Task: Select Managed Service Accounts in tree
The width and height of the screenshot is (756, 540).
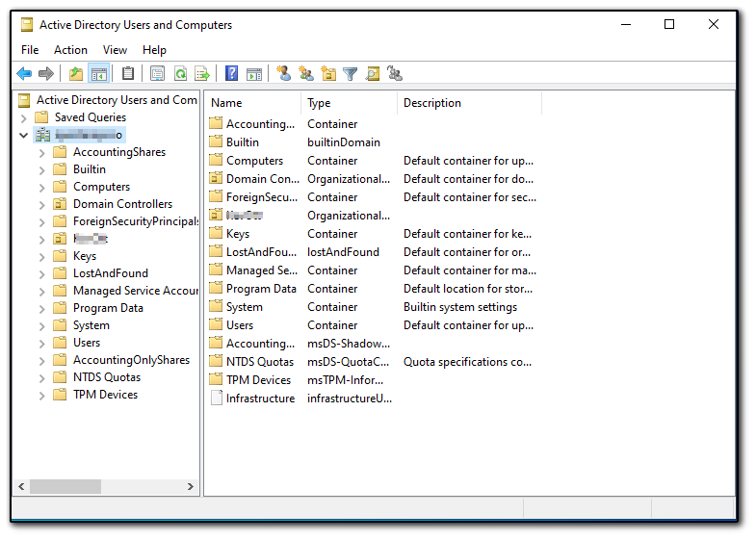Action: point(136,291)
